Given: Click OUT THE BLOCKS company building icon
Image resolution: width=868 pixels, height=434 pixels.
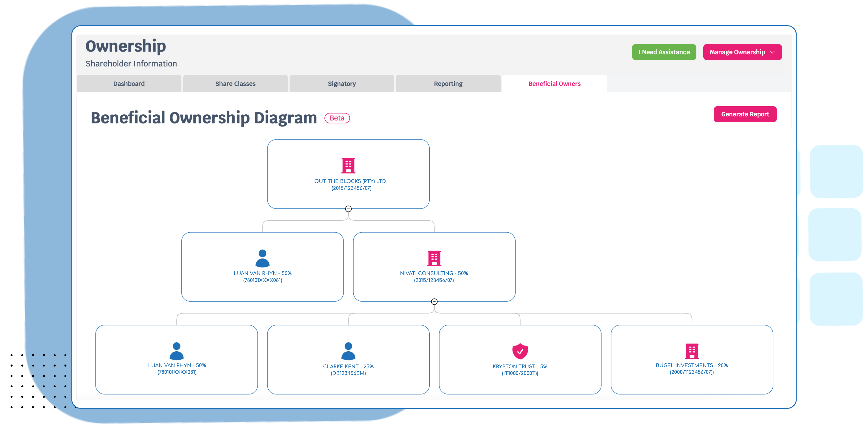Looking at the screenshot, I should click(x=348, y=165).
